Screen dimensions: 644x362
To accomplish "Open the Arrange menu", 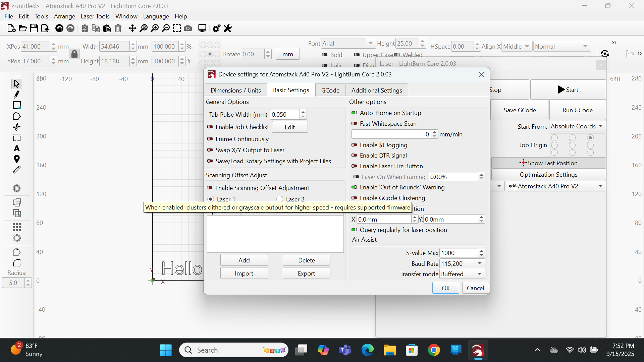I will pos(64,16).
